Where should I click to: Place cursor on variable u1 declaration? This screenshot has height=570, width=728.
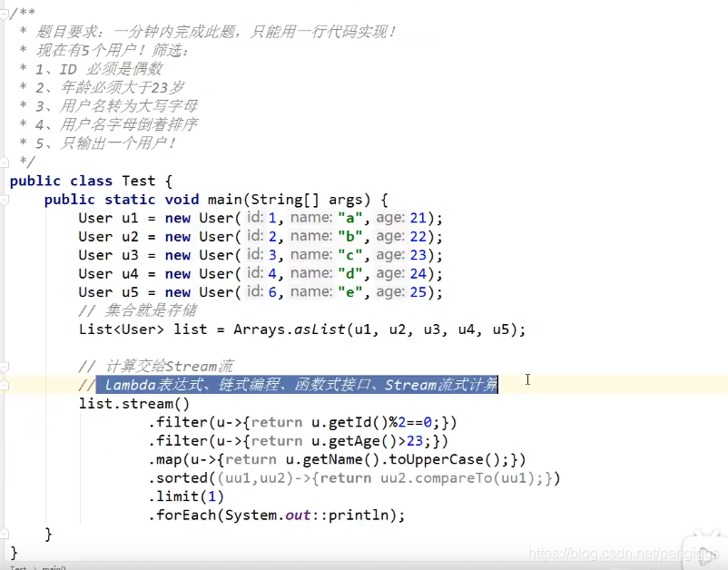pyautogui.click(x=130, y=218)
